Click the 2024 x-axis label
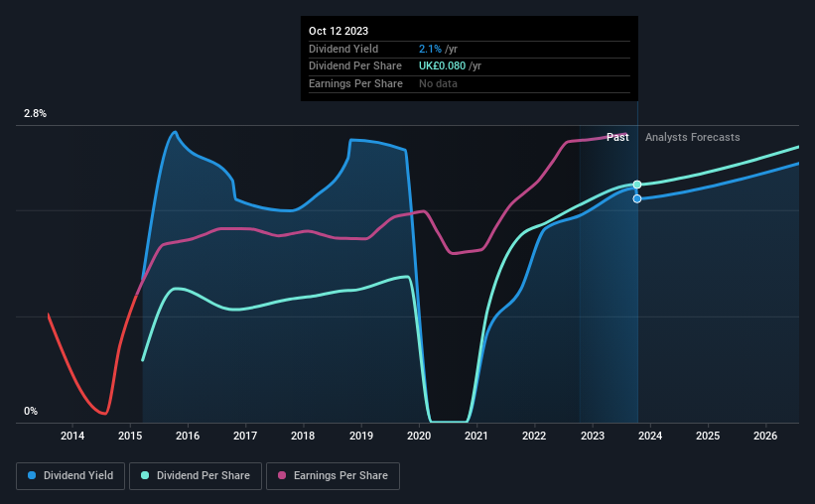The height and width of the screenshot is (504, 815). (x=650, y=436)
